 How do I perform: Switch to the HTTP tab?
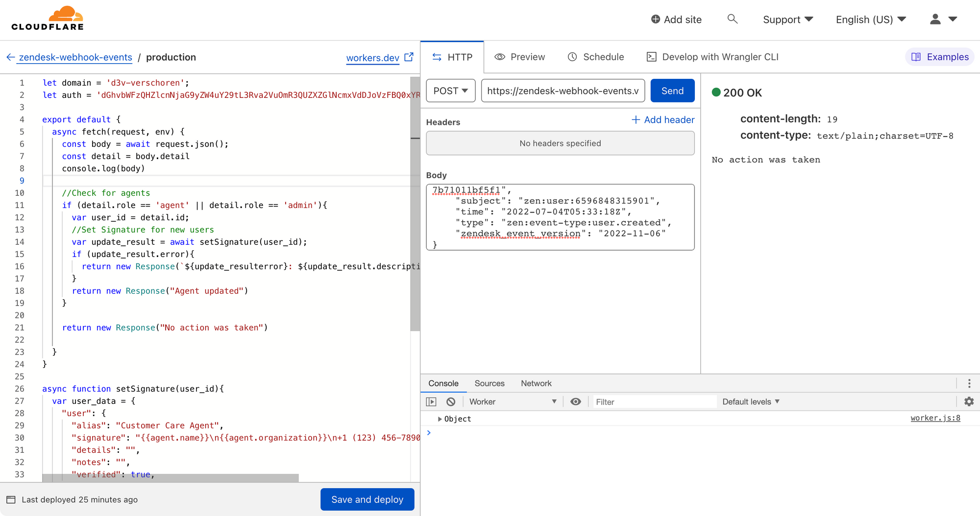[452, 57]
